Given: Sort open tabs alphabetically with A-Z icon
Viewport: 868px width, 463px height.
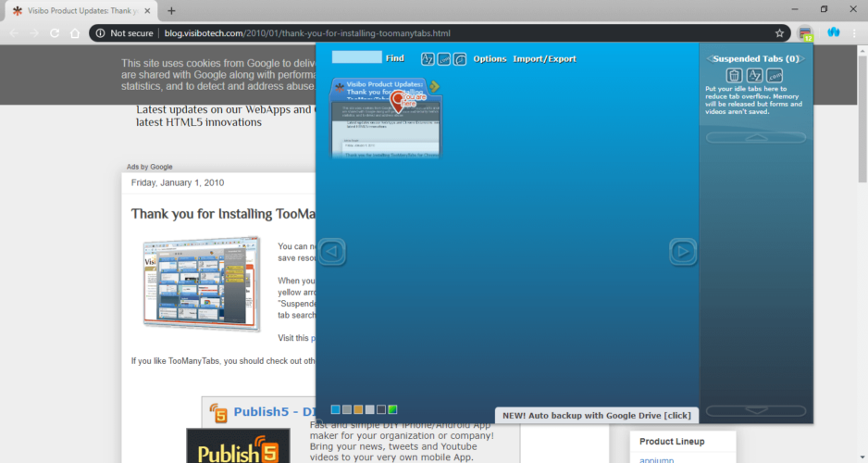Looking at the screenshot, I should coord(428,58).
